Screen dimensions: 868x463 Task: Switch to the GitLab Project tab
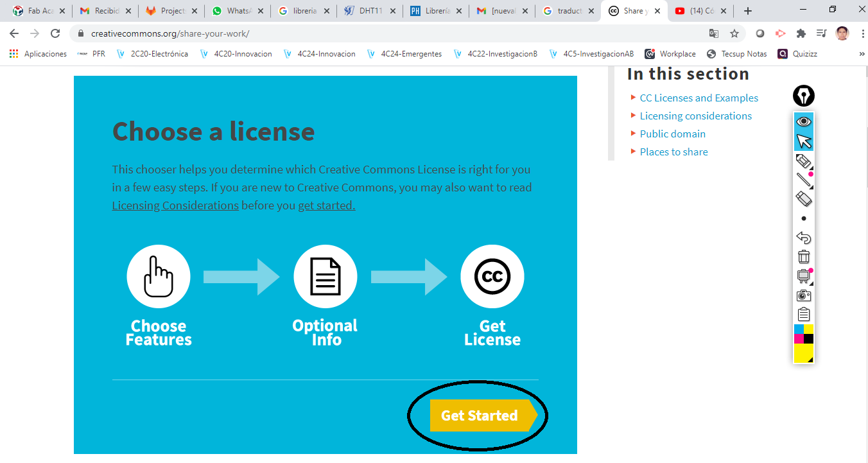click(x=171, y=11)
